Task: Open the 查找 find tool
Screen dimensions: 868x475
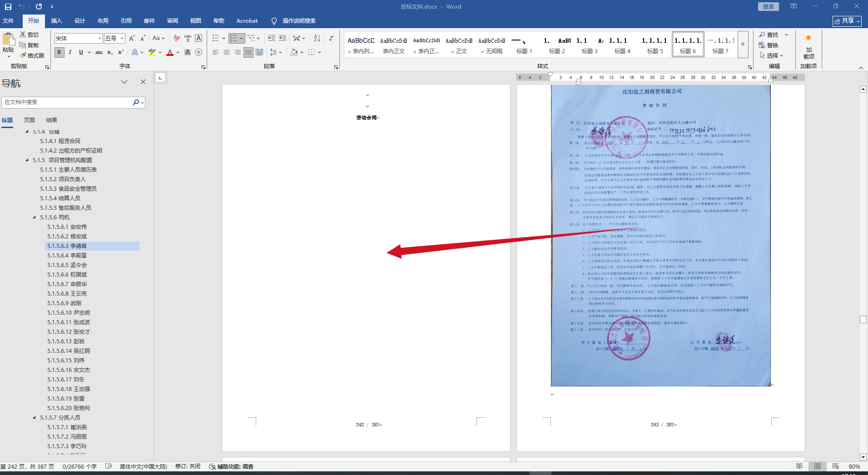Action: [769, 35]
